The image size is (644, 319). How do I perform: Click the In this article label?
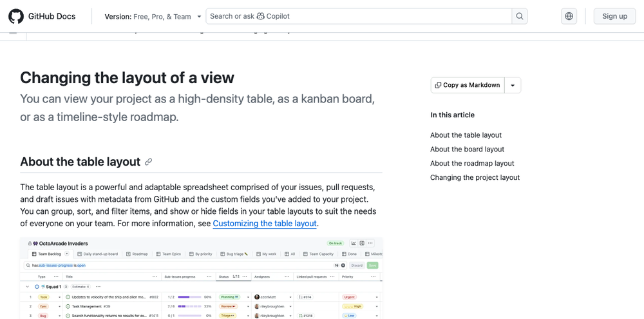pyautogui.click(x=452, y=115)
